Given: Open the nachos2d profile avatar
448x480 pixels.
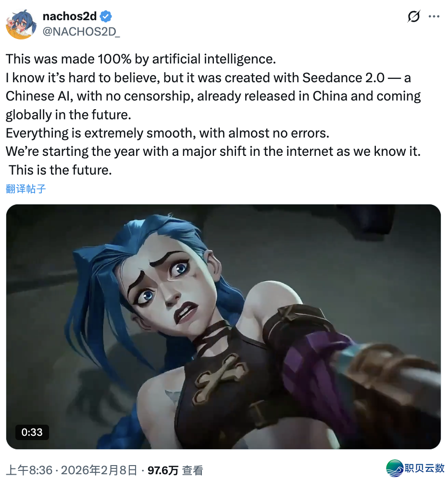Looking at the screenshot, I should point(21,24).
